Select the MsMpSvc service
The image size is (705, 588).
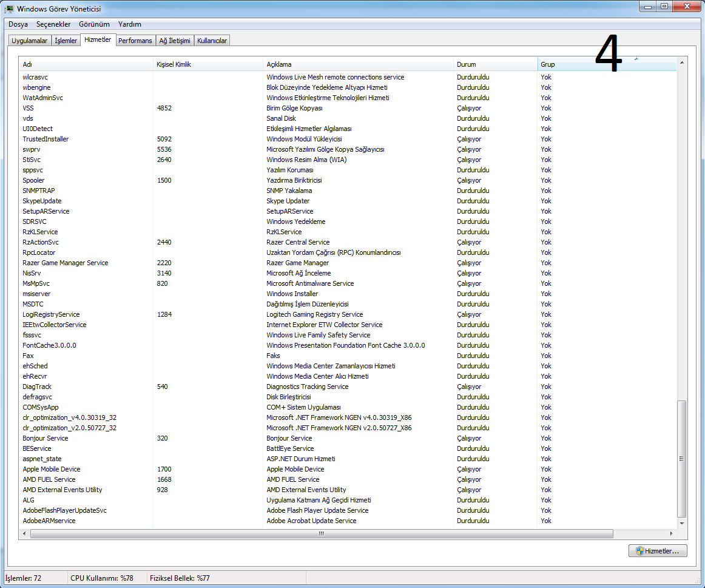coord(36,283)
